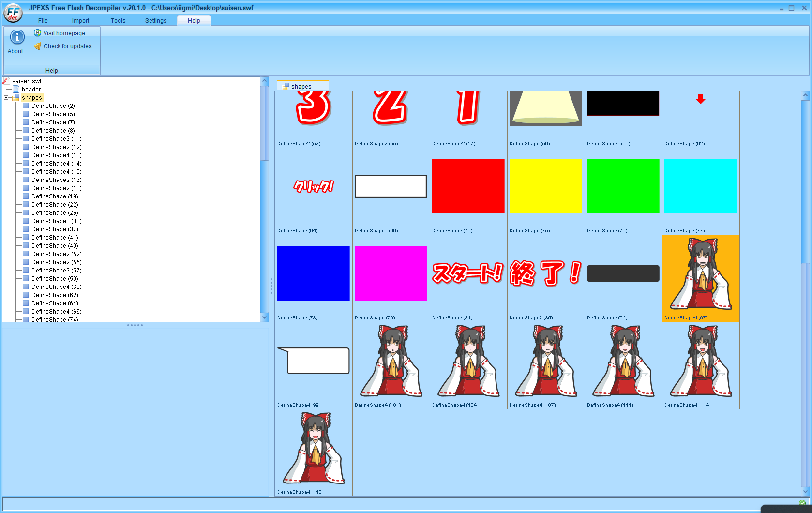This screenshot has width=812, height=513.
Task: Click the preview panel scroll up arrow
Action: coord(805,96)
